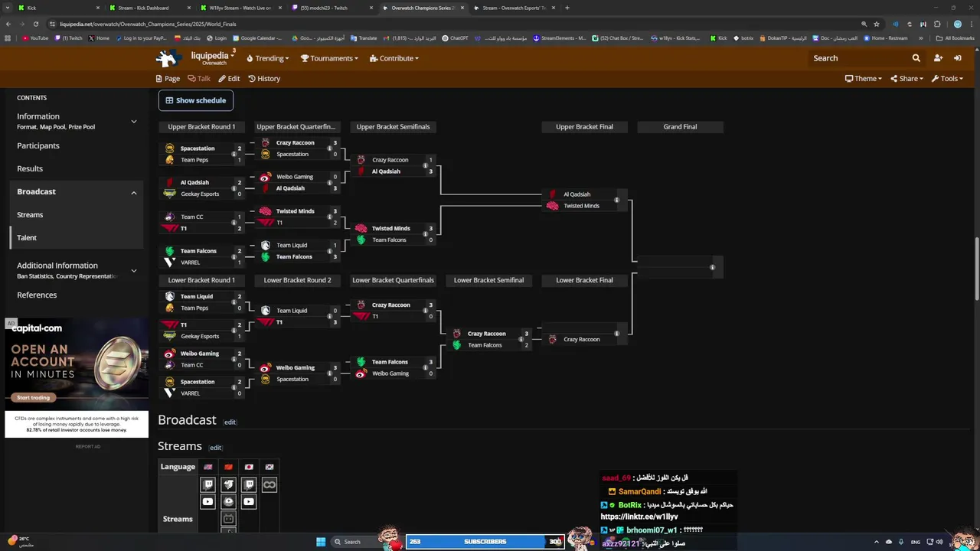This screenshot has width=980, height=551.
Task: Open match info icon for Upper Bracket Final
Action: point(616,201)
